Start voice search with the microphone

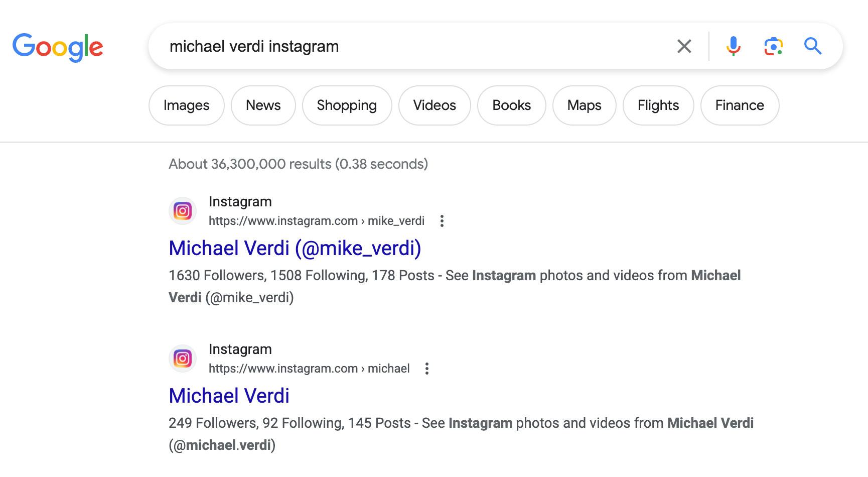733,46
